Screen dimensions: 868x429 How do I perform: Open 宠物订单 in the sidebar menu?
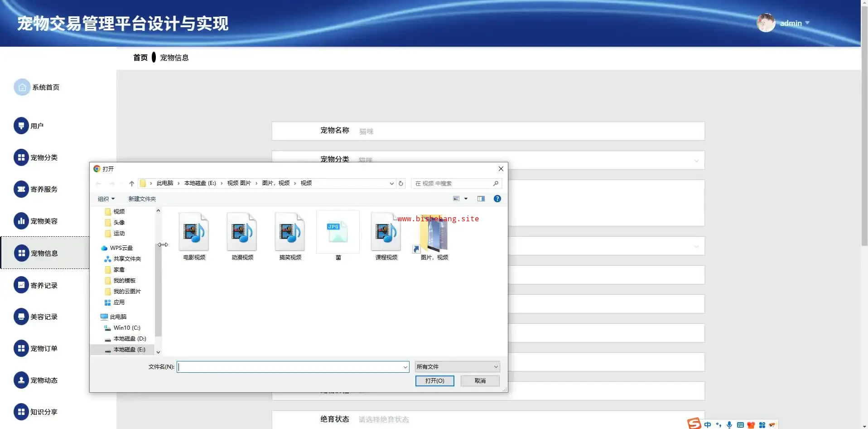(43, 349)
